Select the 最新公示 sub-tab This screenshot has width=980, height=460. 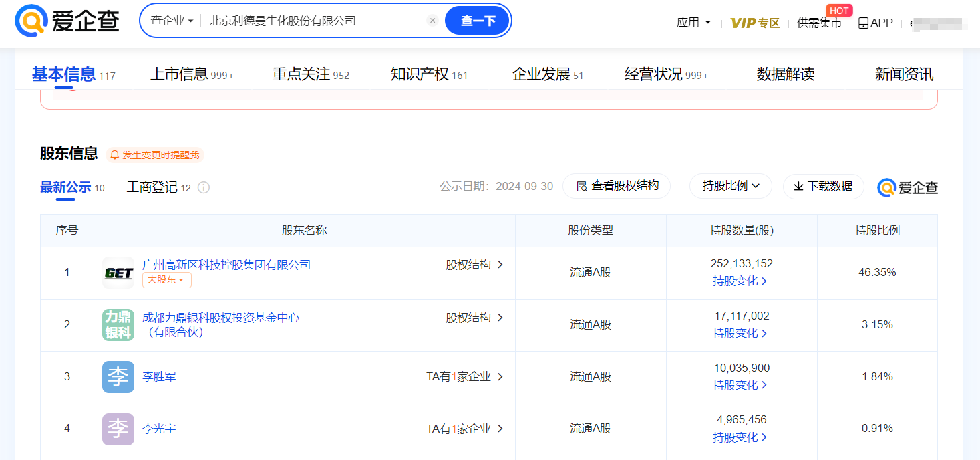tap(72, 187)
